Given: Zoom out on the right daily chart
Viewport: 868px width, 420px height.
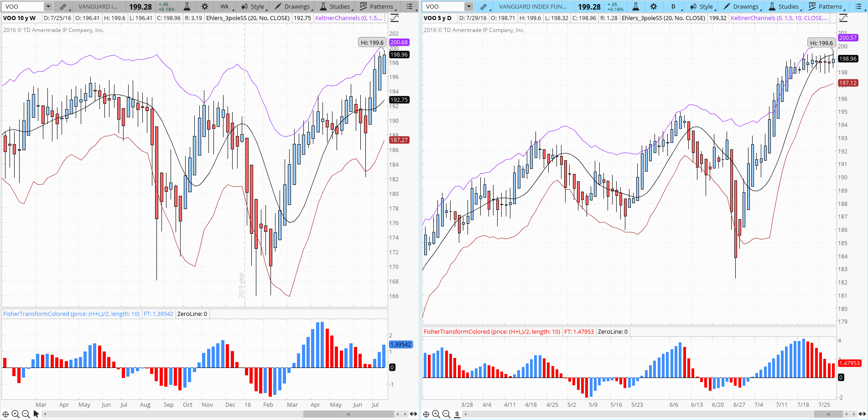Looking at the screenshot, I should click(446, 414).
